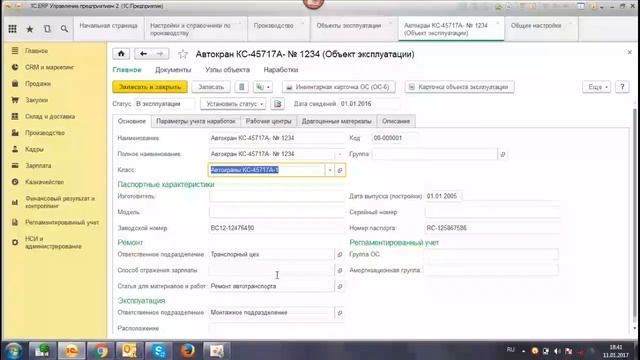Image resolution: width=640 pixels, height=360 pixels.
Task: Open the Еще menu
Action: click(x=597, y=87)
